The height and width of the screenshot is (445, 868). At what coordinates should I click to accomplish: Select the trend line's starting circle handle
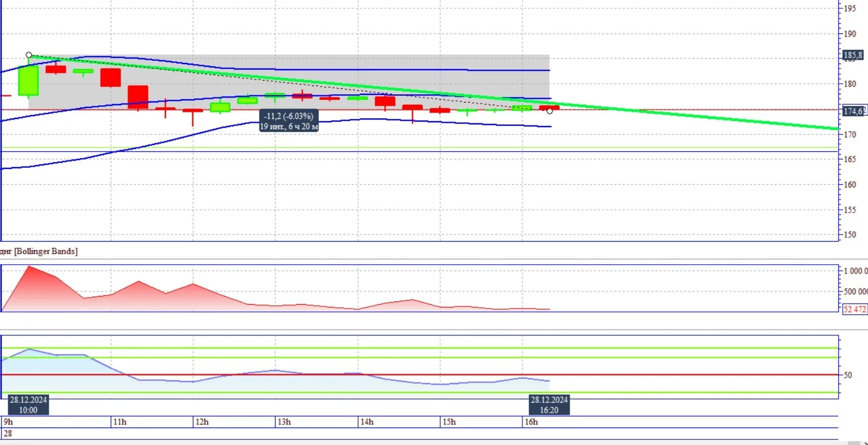coord(29,55)
